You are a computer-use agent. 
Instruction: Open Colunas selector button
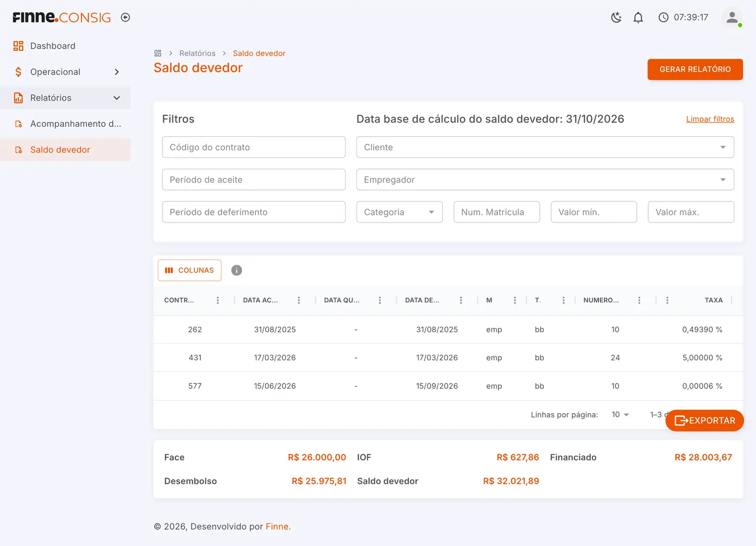pyautogui.click(x=190, y=270)
